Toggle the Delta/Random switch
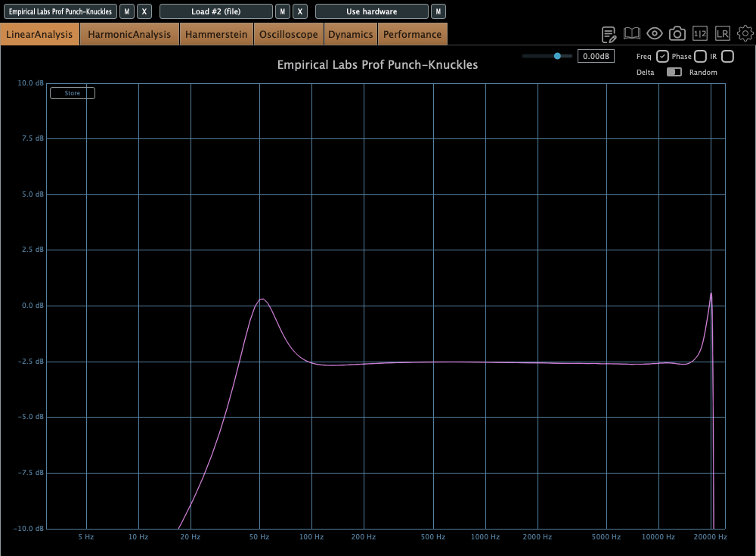756x556 pixels. coord(674,72)
